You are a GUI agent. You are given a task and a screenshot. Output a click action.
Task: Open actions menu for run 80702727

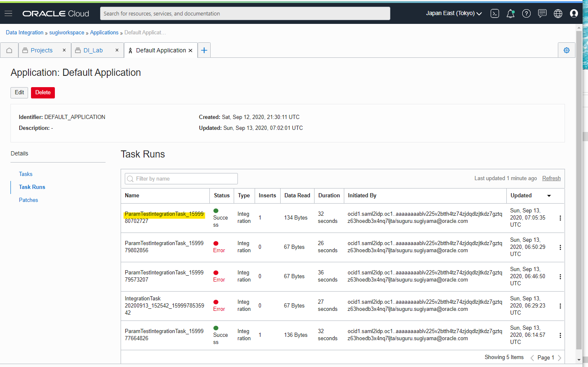[x=560, y=218]
